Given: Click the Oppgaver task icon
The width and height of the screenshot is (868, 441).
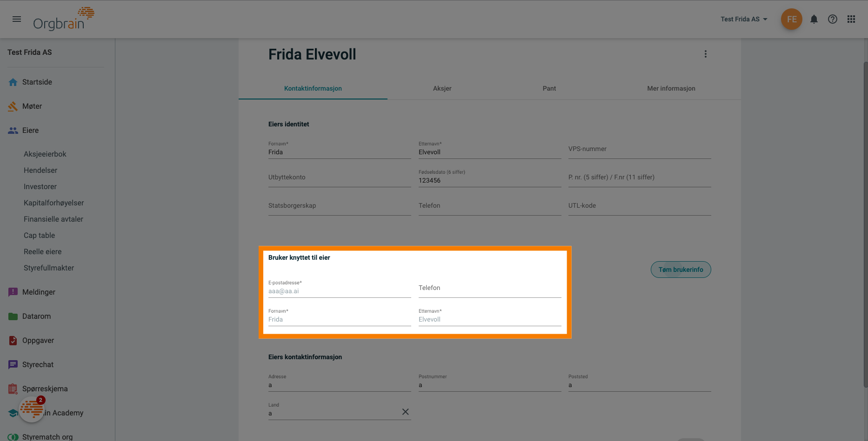Looking at the screenshot, I should [x=13, y=341].
